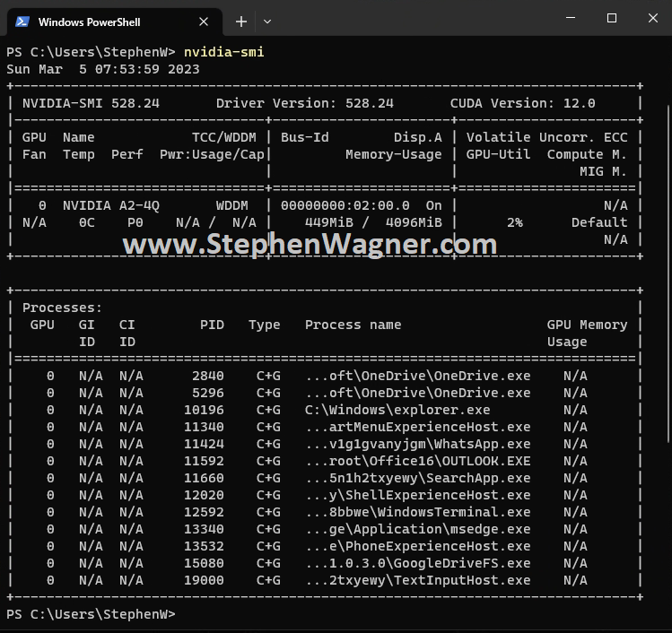Click the C:\Windows\explorer.exe process name
The height and width of the screenshot is (633, 672).
coord(397,411)
